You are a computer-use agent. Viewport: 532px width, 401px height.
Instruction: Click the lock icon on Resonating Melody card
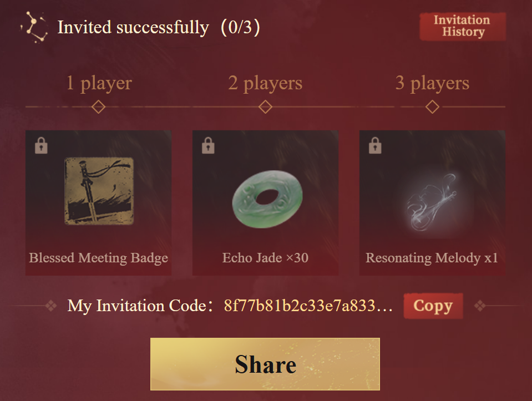[375, 145]
